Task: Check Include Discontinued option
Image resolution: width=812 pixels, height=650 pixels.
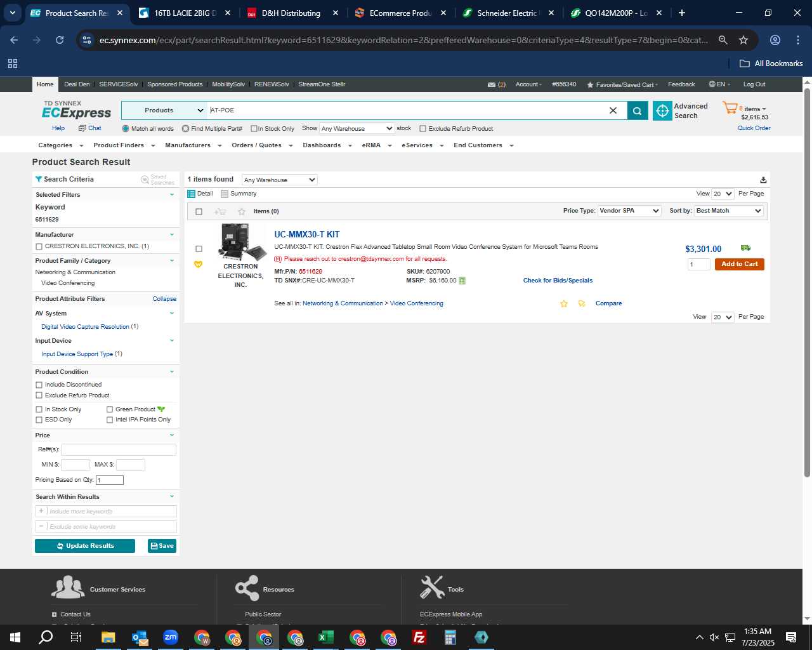Action: 39,385
